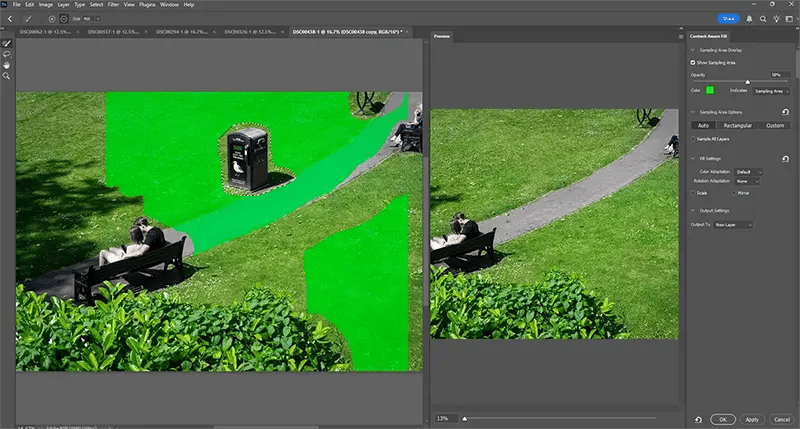Screen dimensions: 800x429
Task: Open the Output To New Layer dropdown
Action: [734, 224]
